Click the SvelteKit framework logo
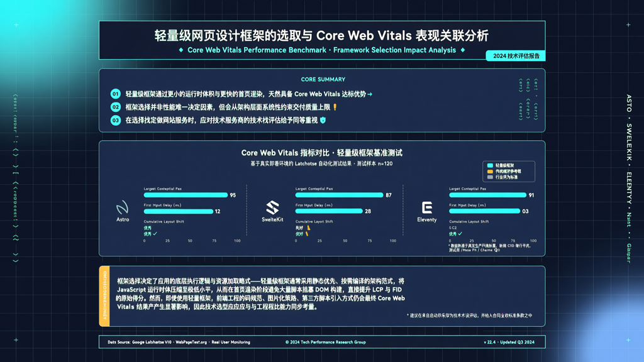This screenshot has height=362, width=644. click(272, 207)
